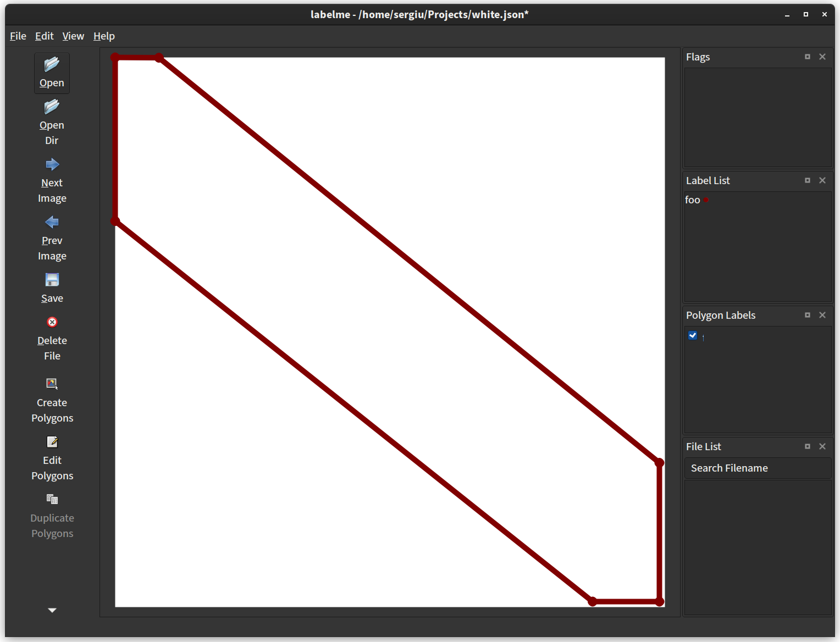Click the Search Filename input field
The height and width of the screenshot is (642, 840).
(758, 468)
